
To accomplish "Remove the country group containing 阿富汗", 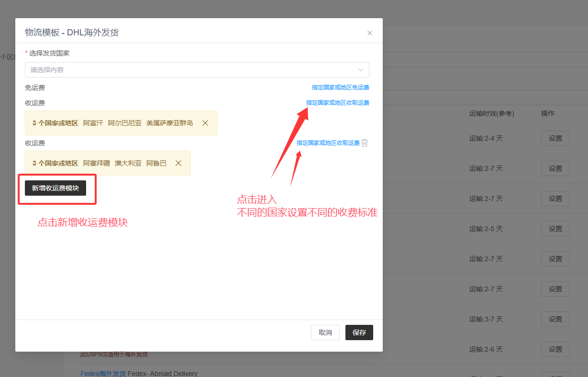I will click(x=205, y=123).
